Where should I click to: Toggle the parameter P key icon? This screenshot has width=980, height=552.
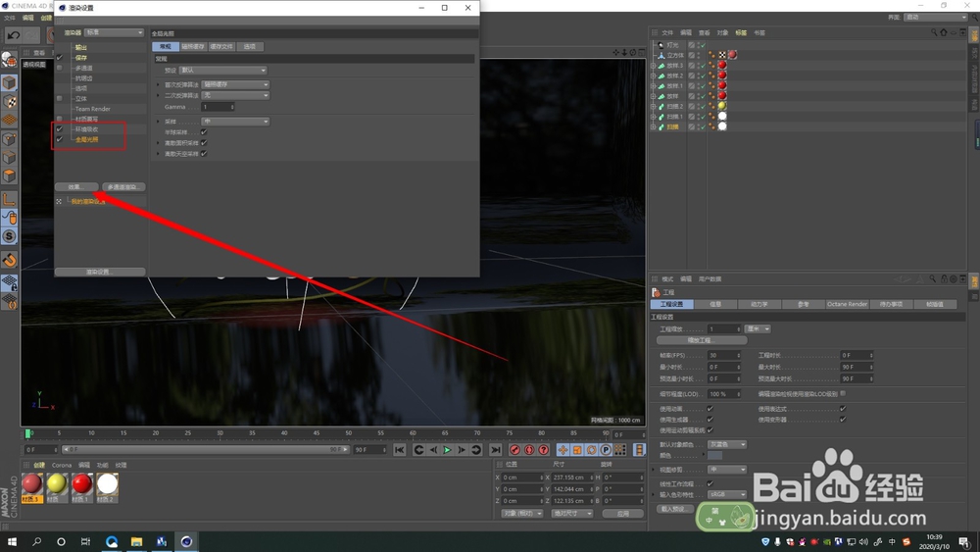coord(606,449)
